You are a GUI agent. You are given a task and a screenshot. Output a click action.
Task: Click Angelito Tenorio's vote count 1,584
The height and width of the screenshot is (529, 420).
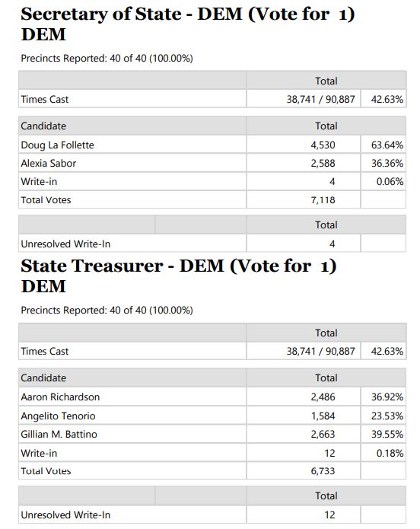[x=323, y=416]
